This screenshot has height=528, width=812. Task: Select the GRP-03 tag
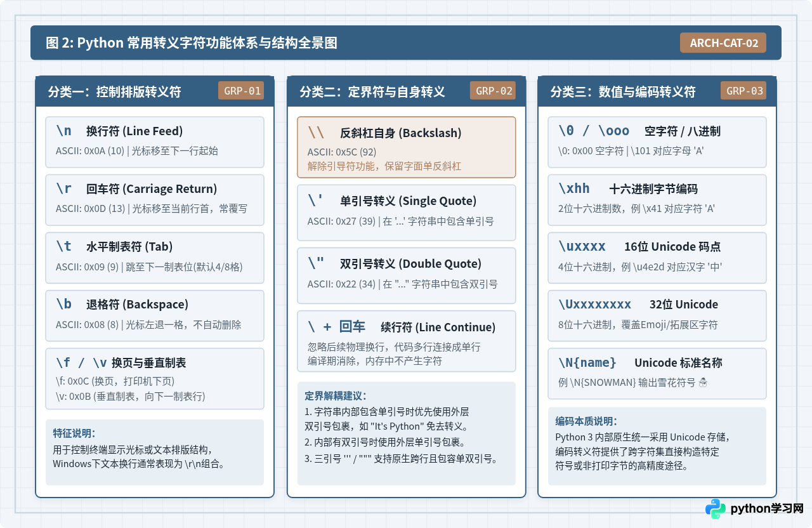pyautogui.click(x=744, y=91)
